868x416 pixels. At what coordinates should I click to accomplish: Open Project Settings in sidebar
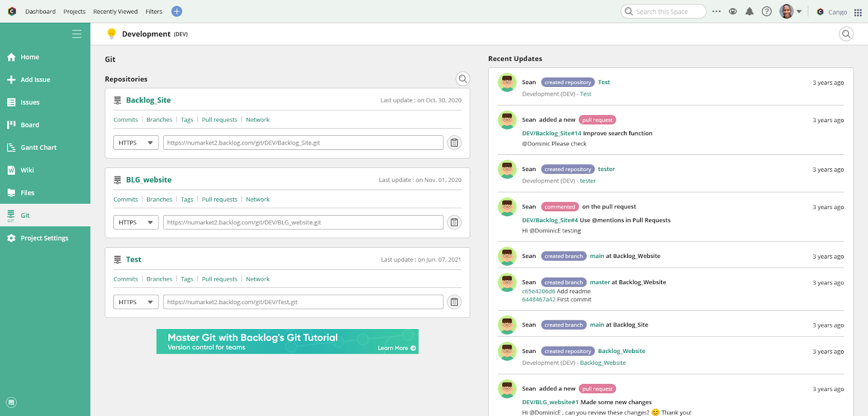44,238
